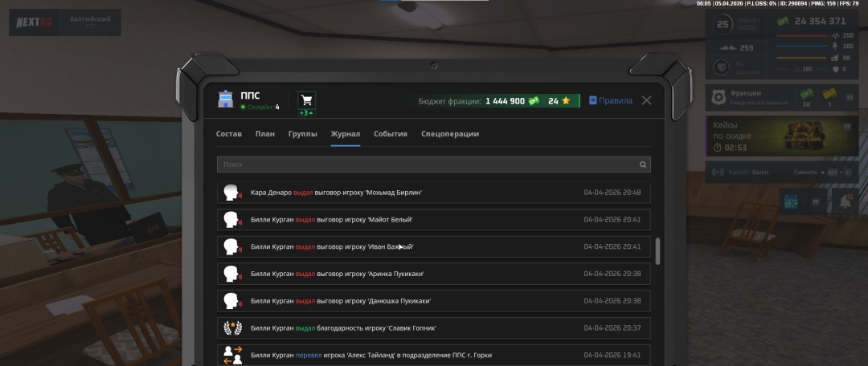Image resolution: width=868 pixels, height=366 pixels.
Task: Close the faction panel with X
Action: pyautogui.click(x=646, y=100)
